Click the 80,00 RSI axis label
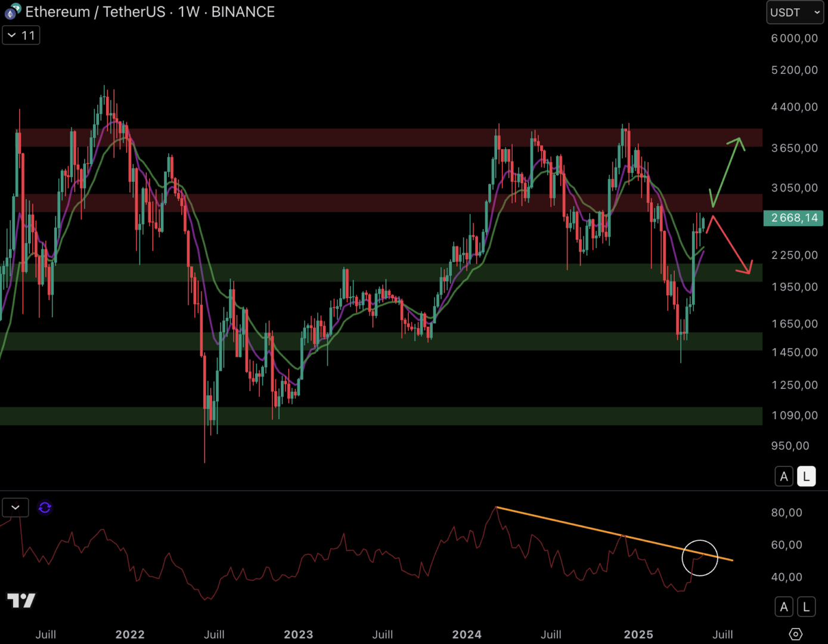 pos(787,513)
